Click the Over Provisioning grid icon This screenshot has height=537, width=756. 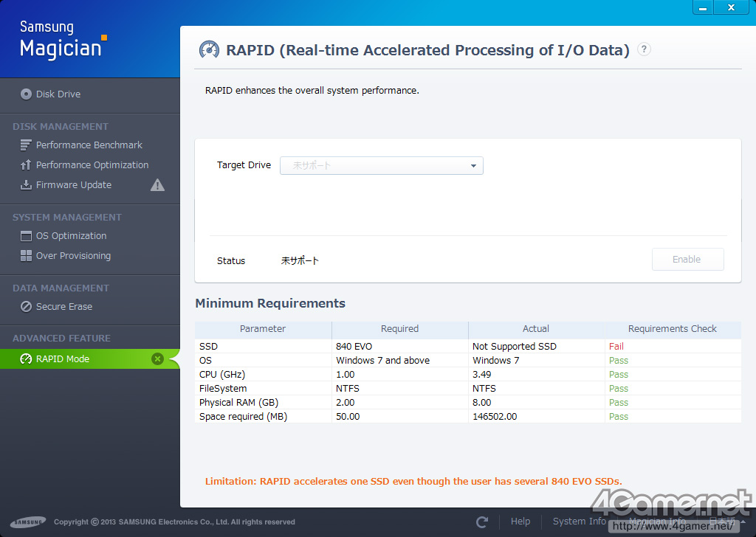click(x=26, y=256)
